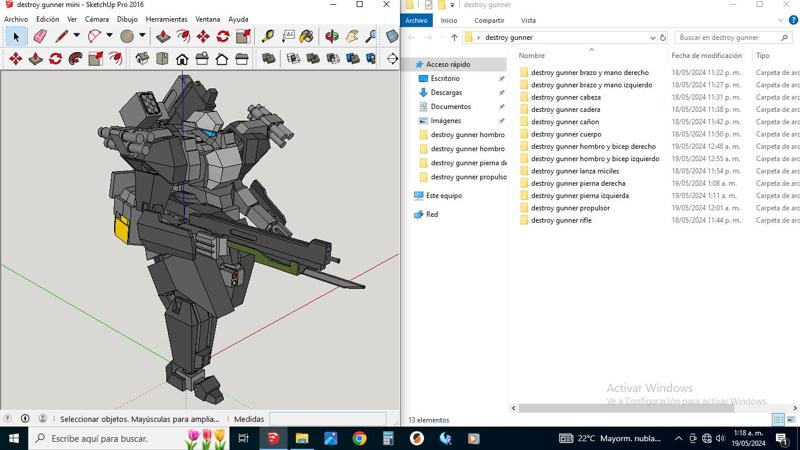The width and height of the screenshot is (800, 450).
Task: Open SketchUp Archivo menu
Action: point(16,19)
